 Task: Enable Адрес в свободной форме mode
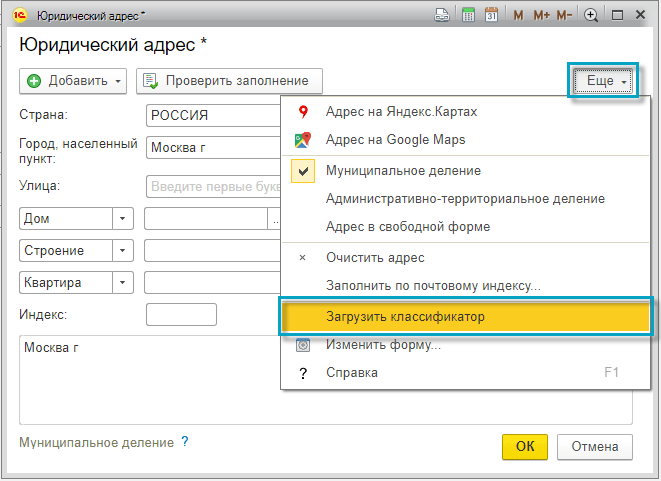click(407, 227)
